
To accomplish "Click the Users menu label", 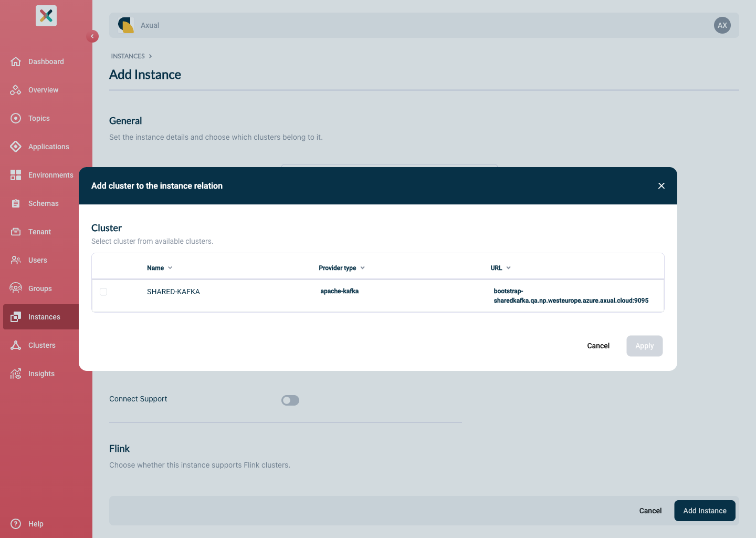I will click(x=38, y=260).
